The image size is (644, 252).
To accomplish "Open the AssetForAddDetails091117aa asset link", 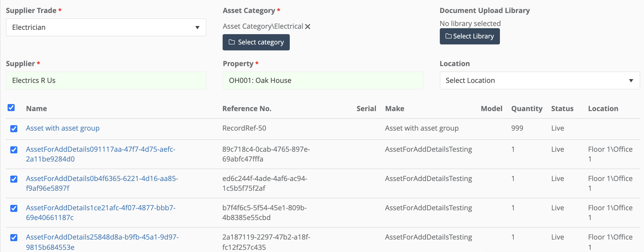I will click(101, 154).
